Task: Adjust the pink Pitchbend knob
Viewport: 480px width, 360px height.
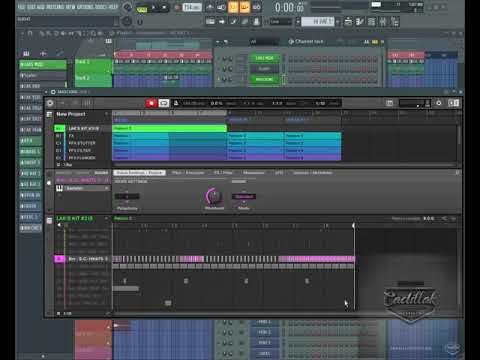Action: [214, 196]
